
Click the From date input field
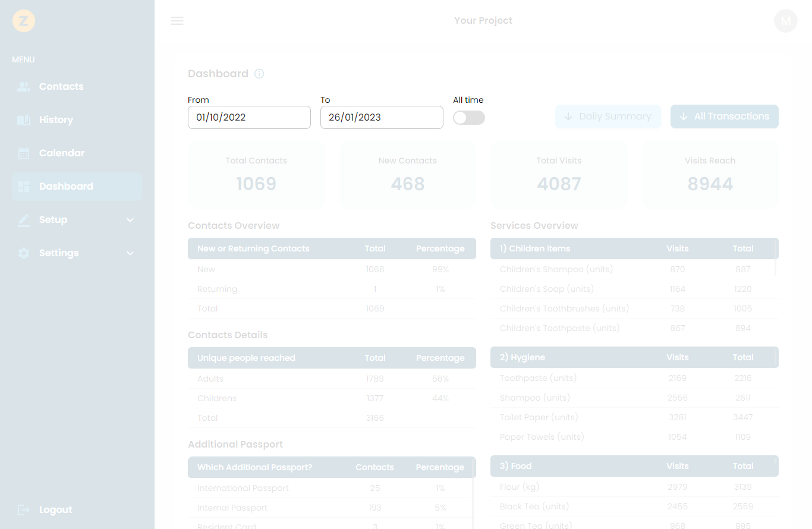click(249, 117)
